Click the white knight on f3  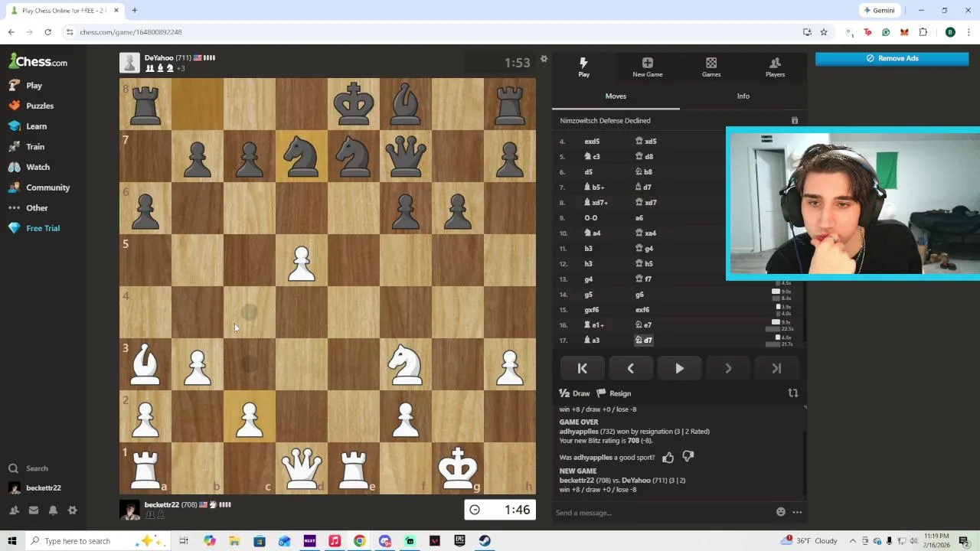point(406,364)
